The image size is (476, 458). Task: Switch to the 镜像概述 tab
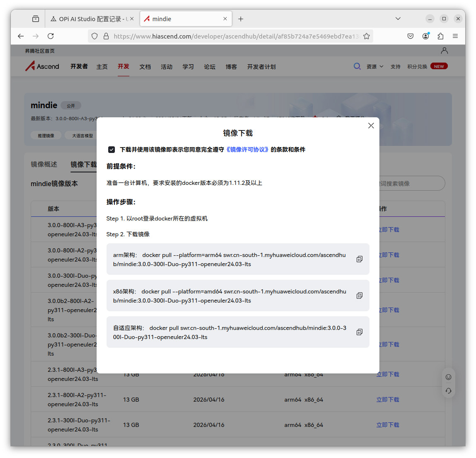[x=44, y=164]
